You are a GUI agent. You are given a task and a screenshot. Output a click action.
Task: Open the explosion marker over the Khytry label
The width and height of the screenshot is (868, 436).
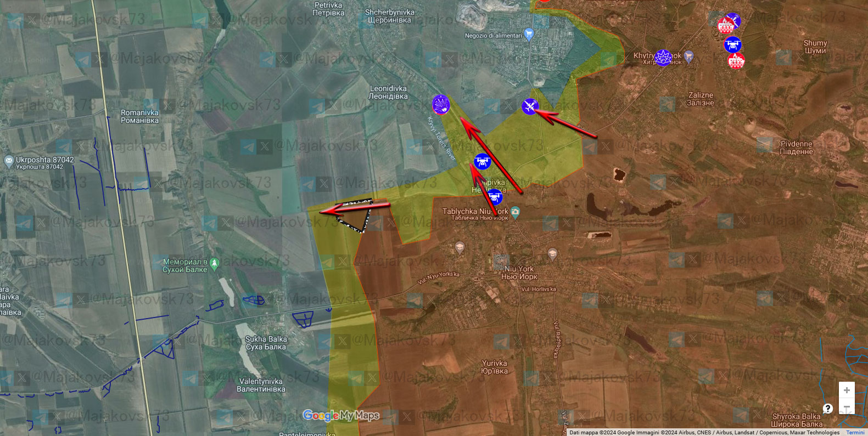[x=663, y=57]
